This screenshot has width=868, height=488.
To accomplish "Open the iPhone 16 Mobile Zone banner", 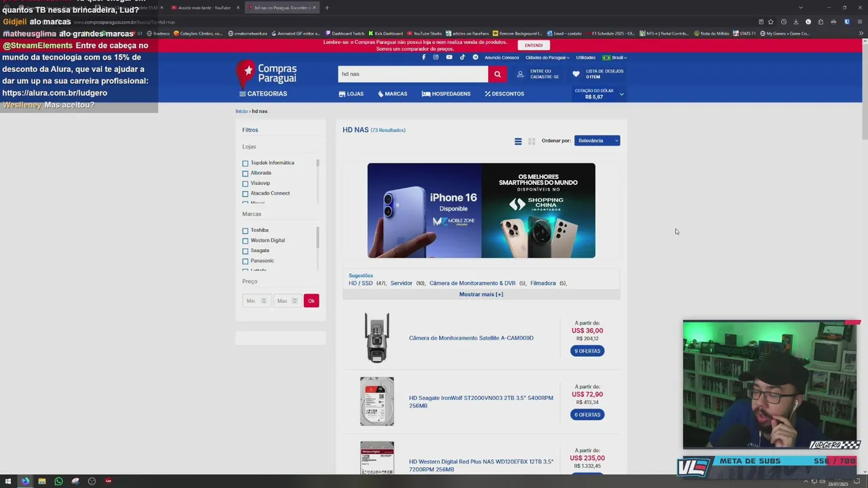I will 425,210.
